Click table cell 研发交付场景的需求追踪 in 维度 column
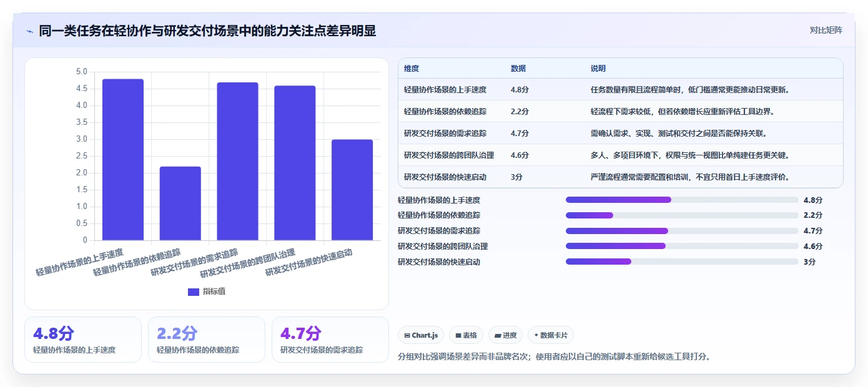868x387 pixels. click(x=445, y=134)
